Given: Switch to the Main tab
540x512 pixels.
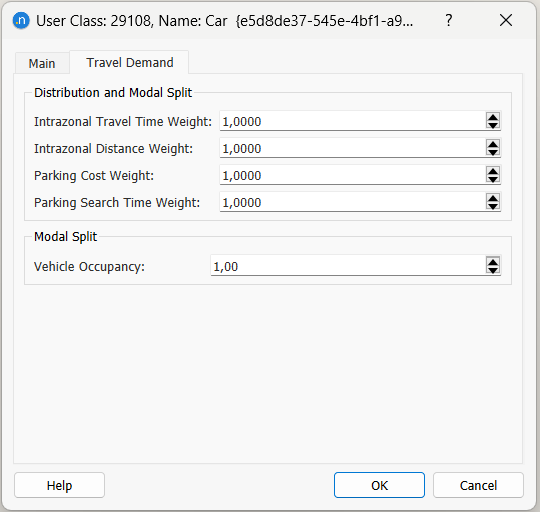Looking at the screenshot, I should pyautogui.click(x=42, y=63).
